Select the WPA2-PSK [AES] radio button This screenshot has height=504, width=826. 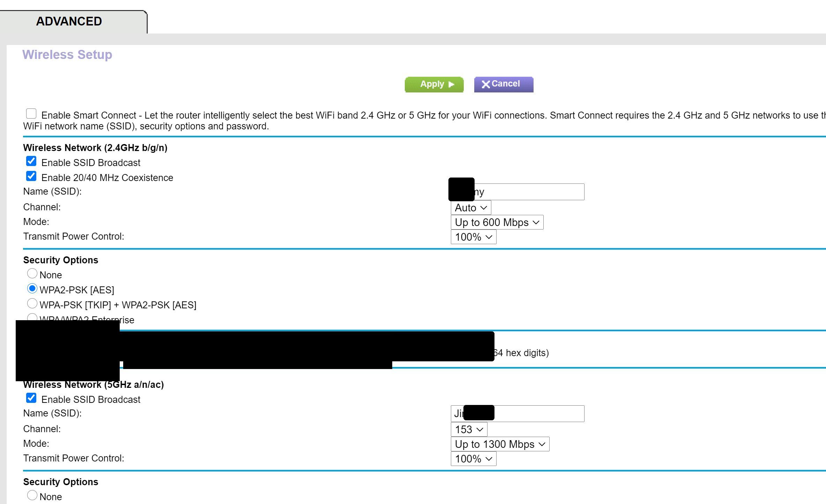point(32,288)
